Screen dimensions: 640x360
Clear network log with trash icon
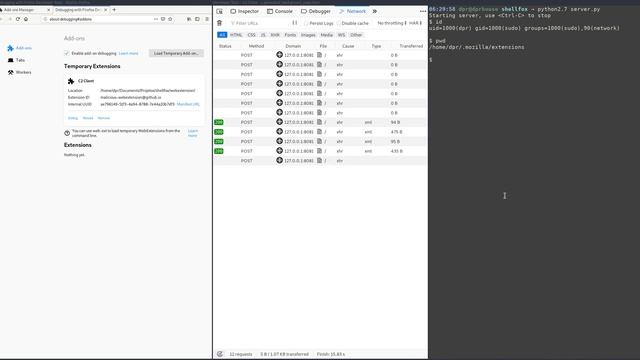pyautogui.click(x=220, y=23)
